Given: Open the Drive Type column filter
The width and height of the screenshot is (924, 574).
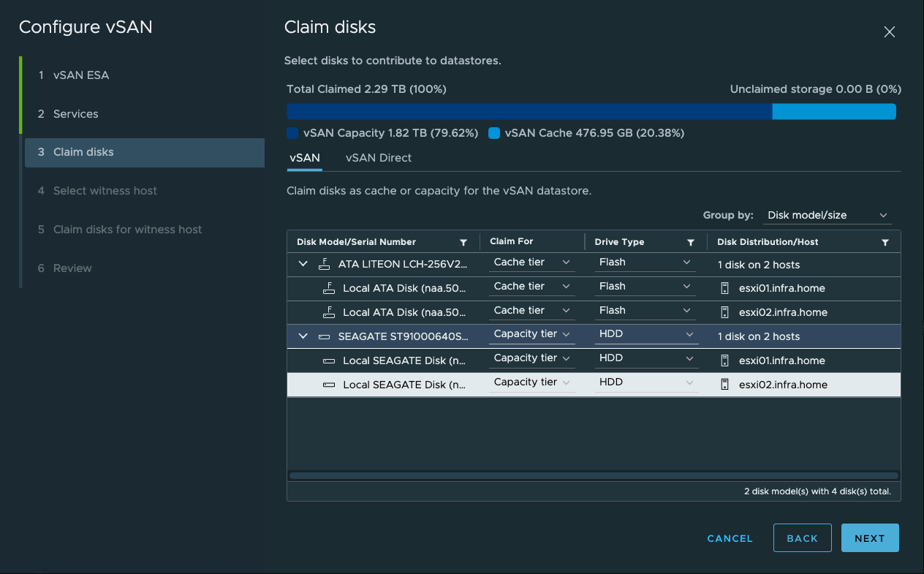Looking at the screenshot, I should 690,241.
